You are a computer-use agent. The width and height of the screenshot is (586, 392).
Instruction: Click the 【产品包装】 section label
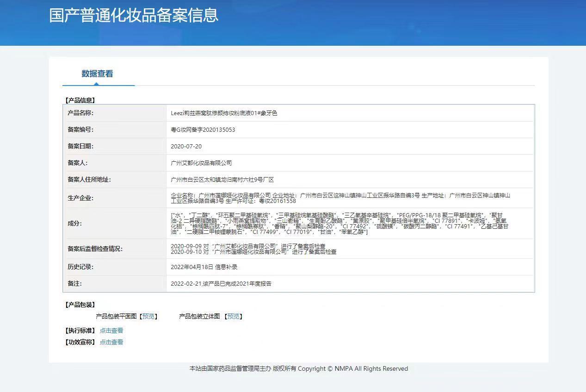79,305
